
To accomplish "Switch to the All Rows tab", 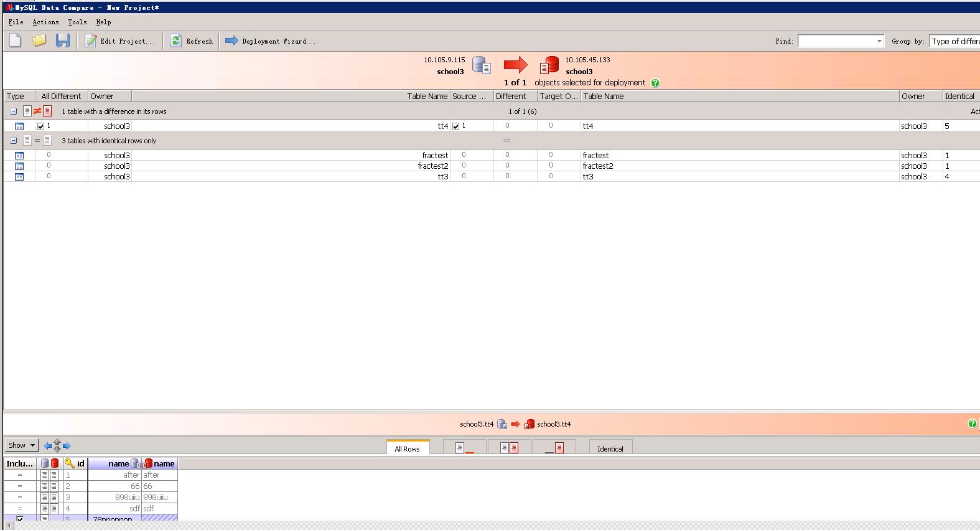I will 408,448.
